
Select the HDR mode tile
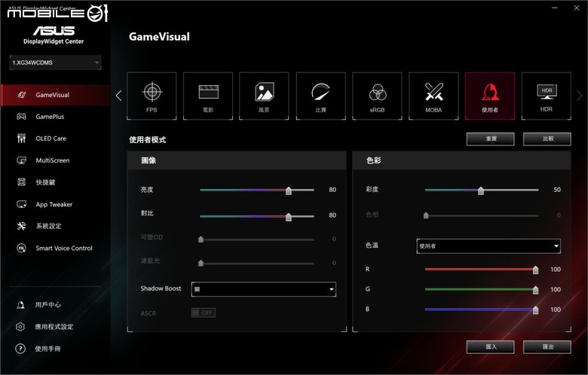(x=547, y=96)
